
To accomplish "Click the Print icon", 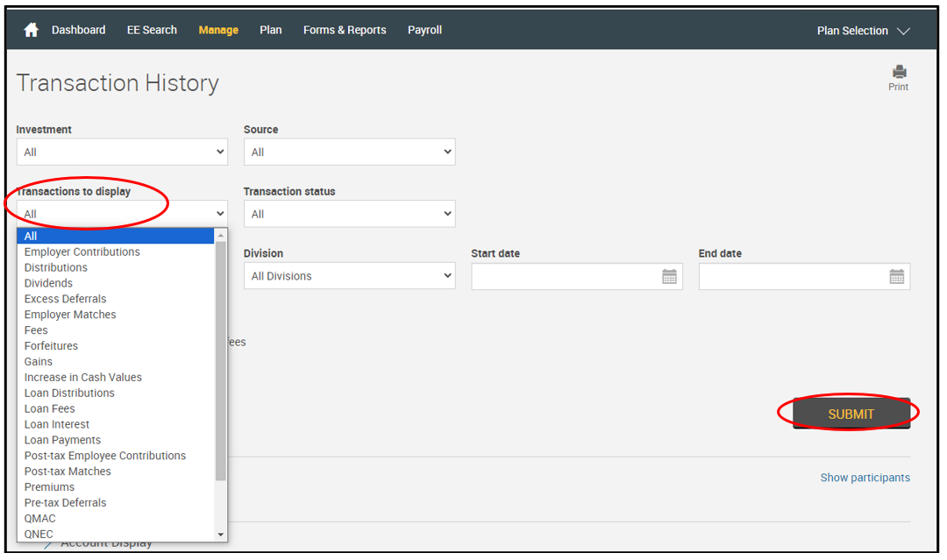I will click(899, 72).
